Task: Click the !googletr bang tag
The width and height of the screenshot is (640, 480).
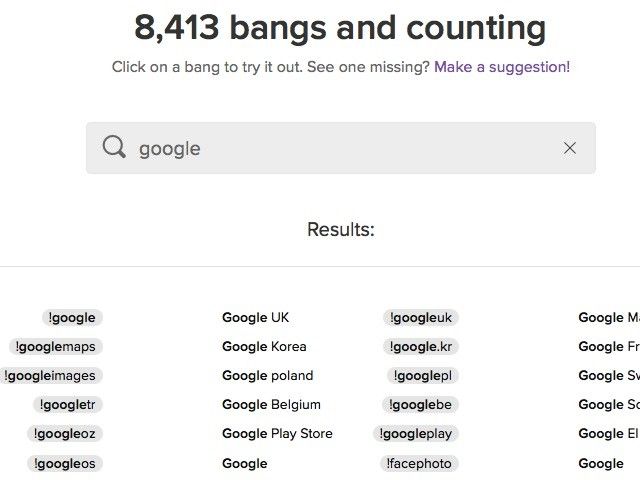Action: (68, 404)
